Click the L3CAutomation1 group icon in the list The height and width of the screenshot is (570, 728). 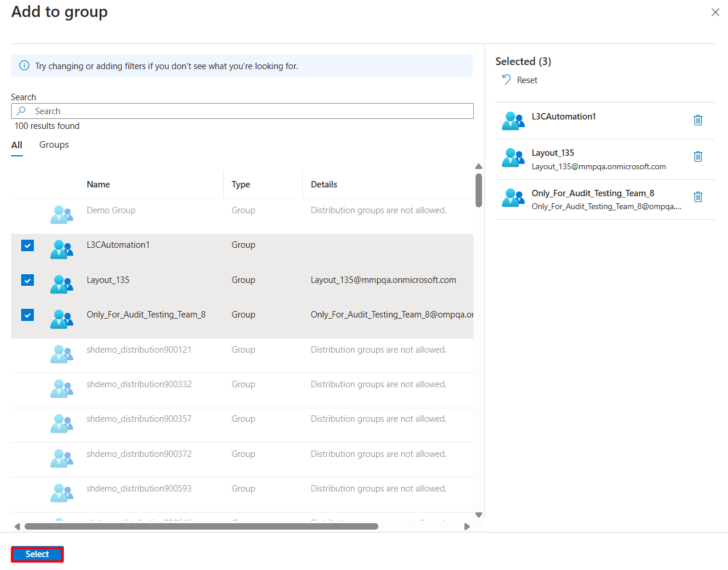click(62, 249)
